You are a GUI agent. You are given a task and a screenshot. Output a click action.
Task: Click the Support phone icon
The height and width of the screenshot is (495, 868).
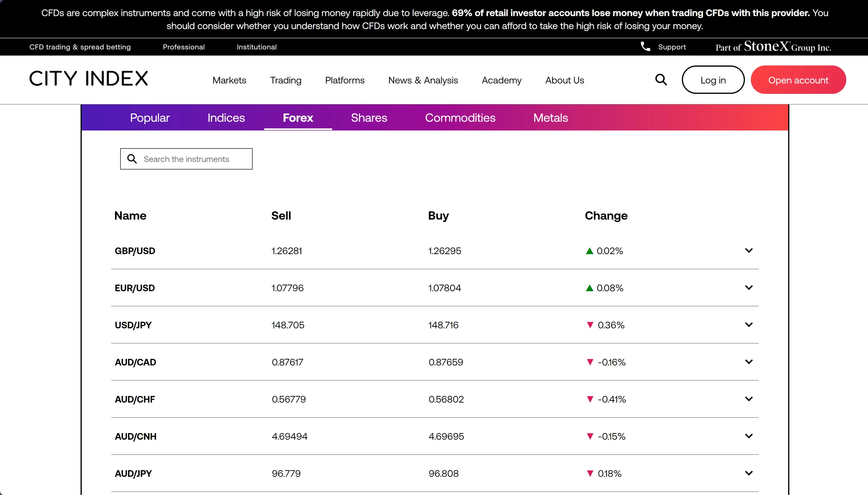(x=645, y=47)
